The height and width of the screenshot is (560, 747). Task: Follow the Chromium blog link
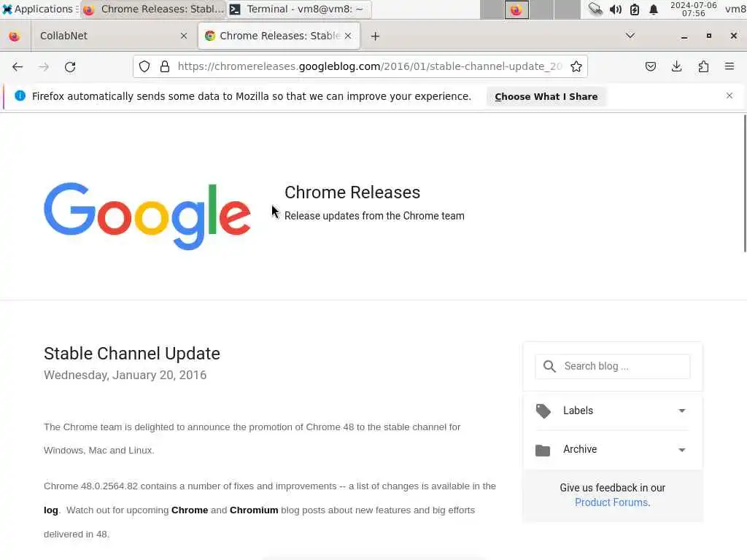[x=254, y=510]
